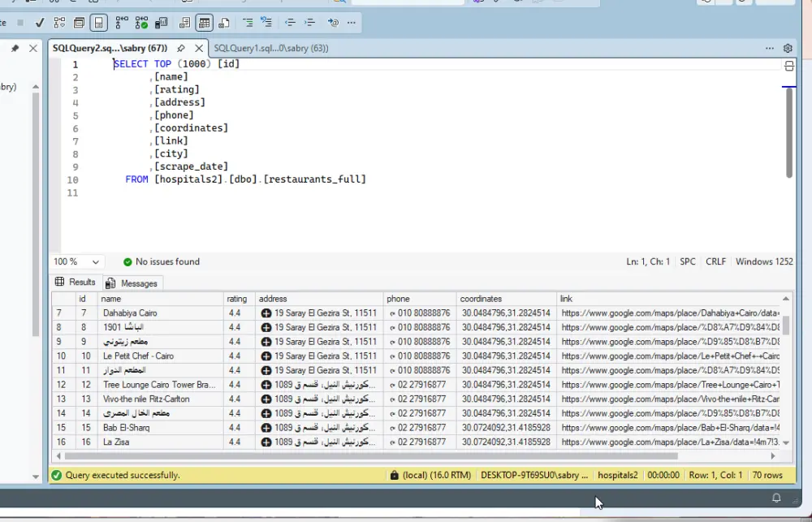Toggle Include Client Statistics
Screen dimensions: 812x522
[161, 23]
